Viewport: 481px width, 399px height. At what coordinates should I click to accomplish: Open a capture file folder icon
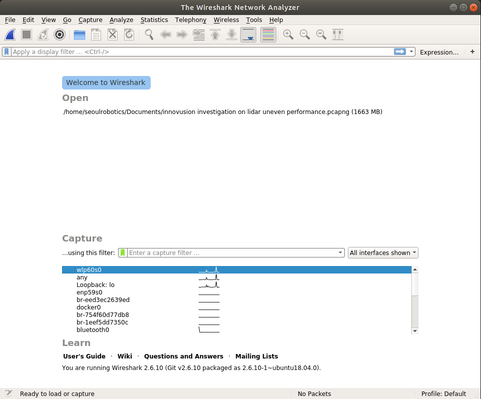coord(79,35)
